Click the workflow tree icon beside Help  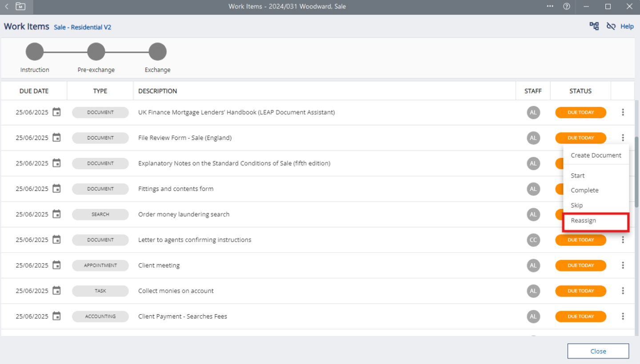click(594, 26)
